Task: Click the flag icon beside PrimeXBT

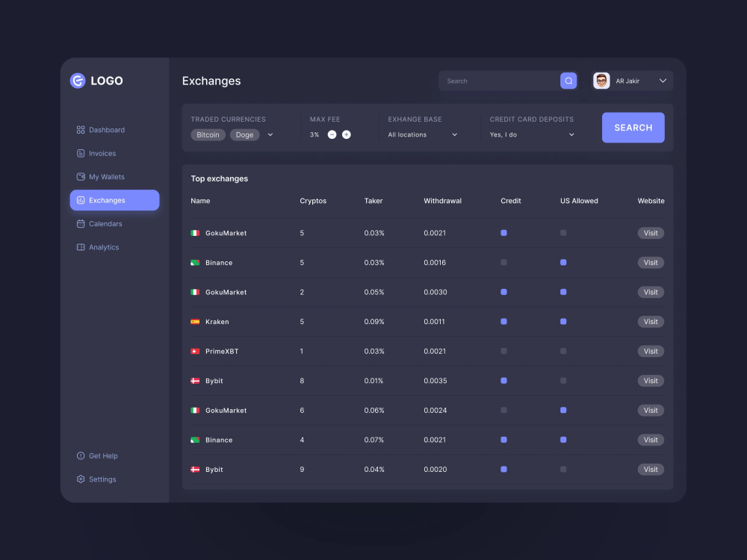Action: pos(195,352)
